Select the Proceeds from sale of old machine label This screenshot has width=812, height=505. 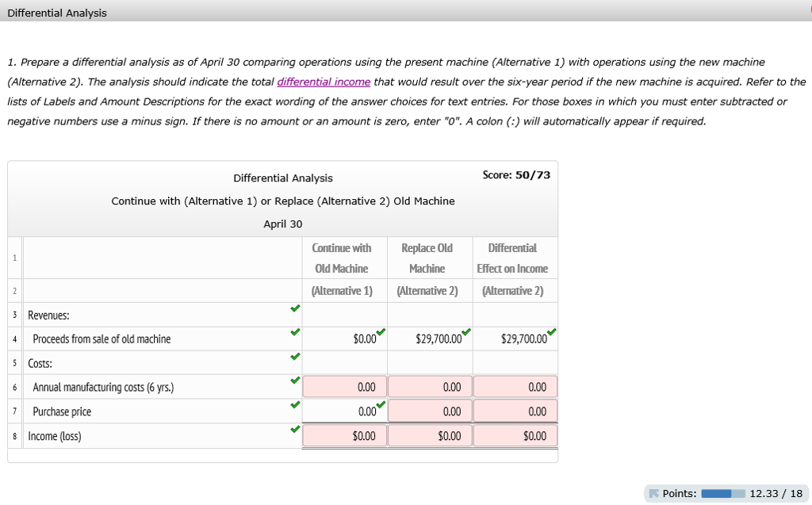101,339
